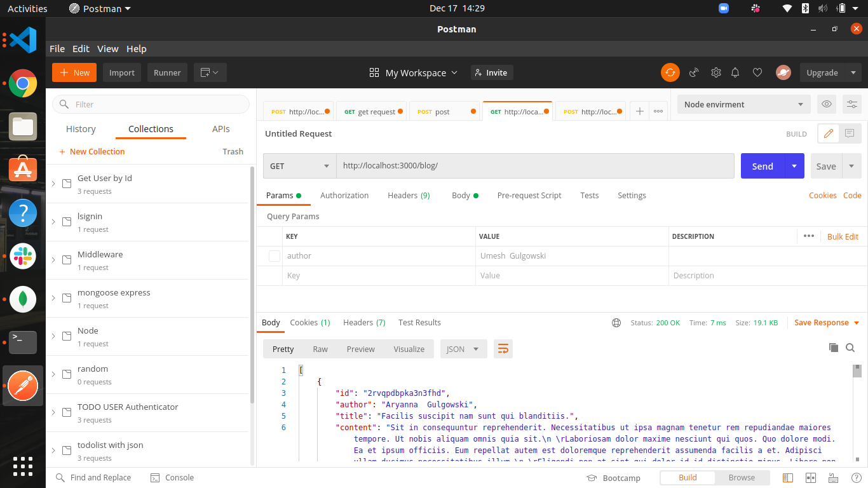Viewport: 868px width, 488px height.
Task: Open the Headers (9) request tab
Action: pos(409,196)
